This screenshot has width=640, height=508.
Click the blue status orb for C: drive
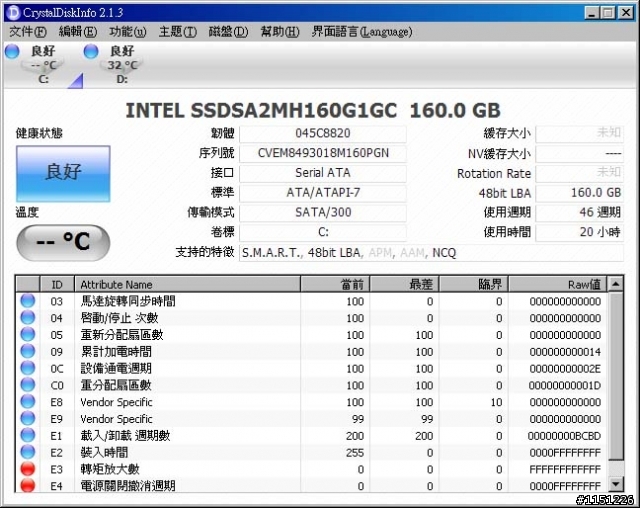click(12, 51)
